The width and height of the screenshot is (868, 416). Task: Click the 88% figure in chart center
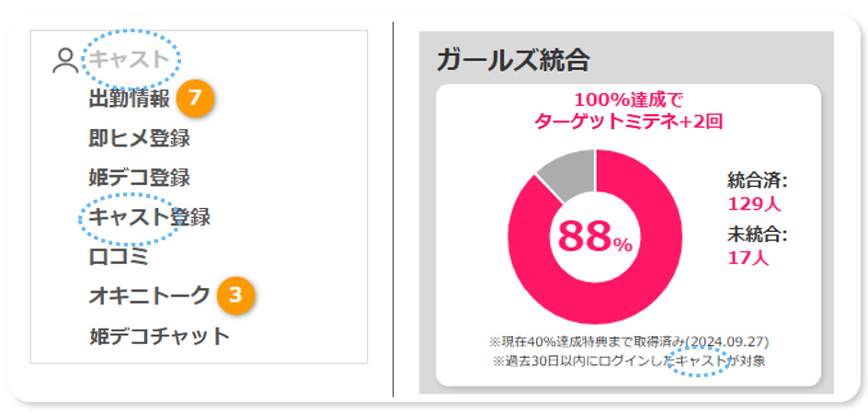coord(594,237)
